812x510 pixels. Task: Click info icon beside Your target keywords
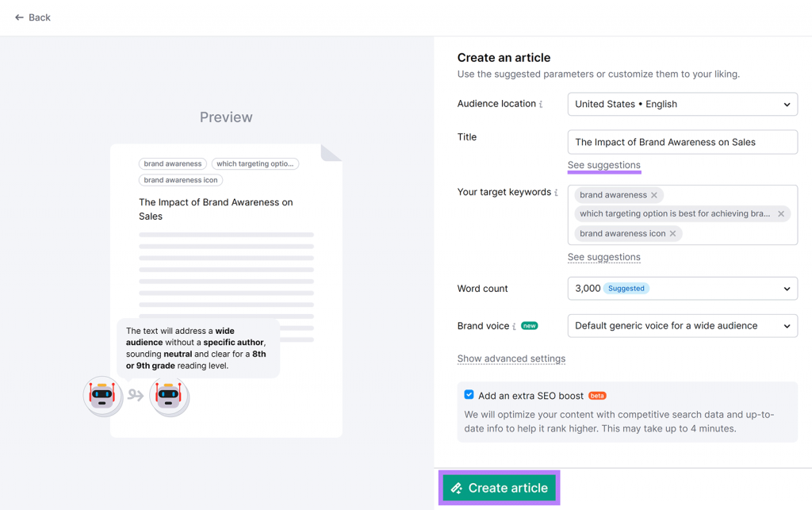point(556,193)
